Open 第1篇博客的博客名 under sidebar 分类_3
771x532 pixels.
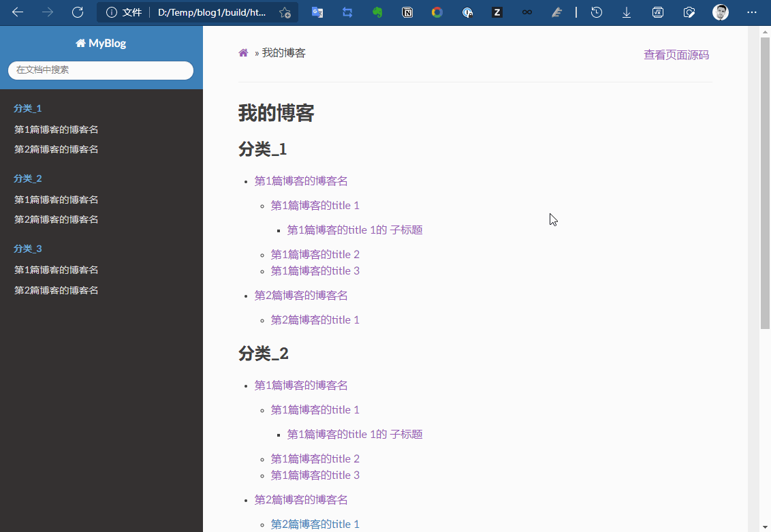[x=56, y=270]
